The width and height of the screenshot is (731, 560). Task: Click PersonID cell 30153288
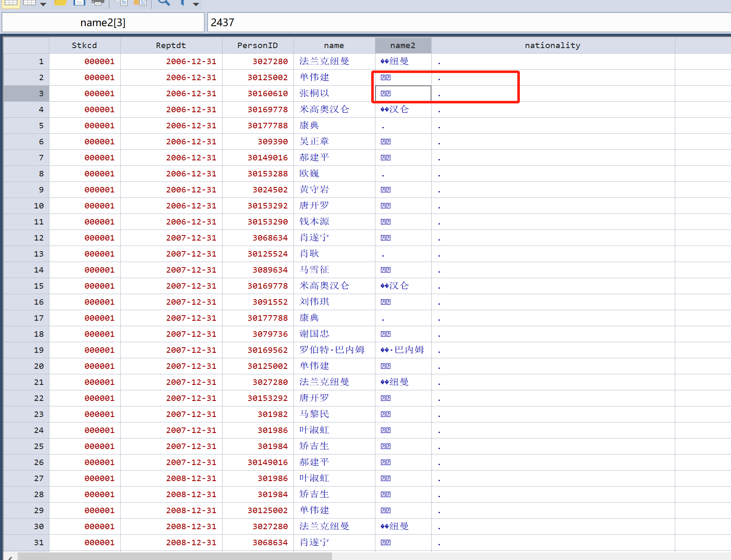point(258,174)
